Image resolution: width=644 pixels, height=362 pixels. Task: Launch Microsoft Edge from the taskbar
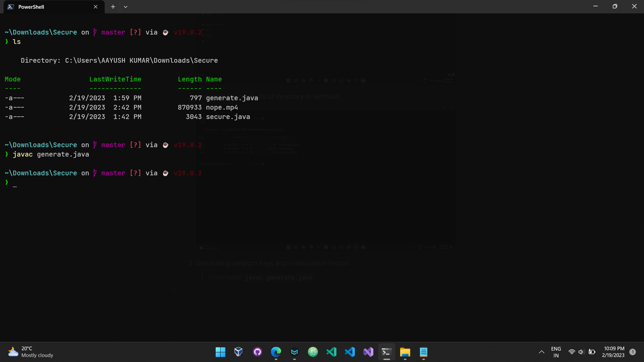point(276,352)
